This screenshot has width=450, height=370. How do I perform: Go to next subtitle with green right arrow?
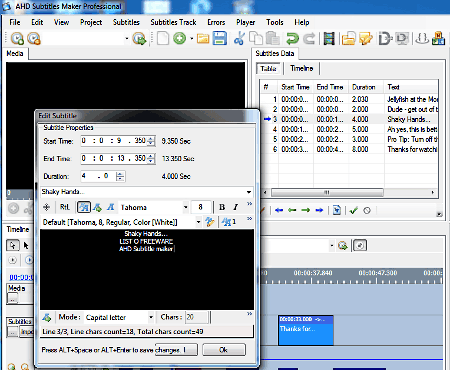point(306,210)
